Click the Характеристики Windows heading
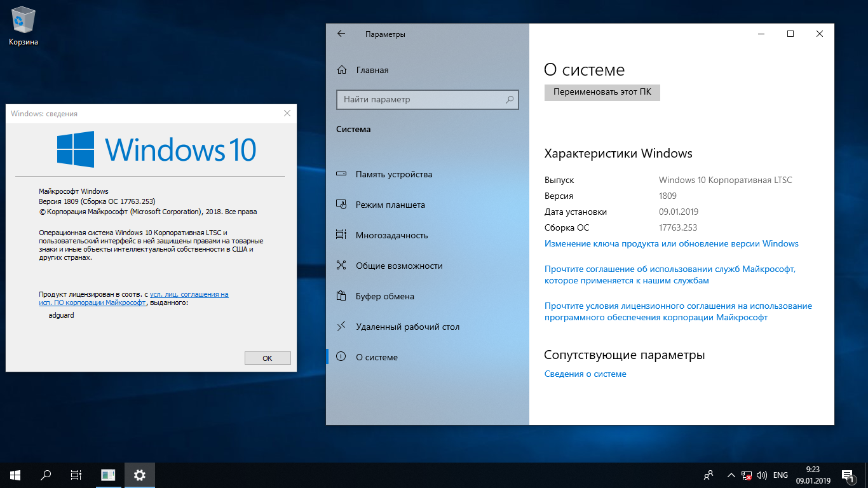The image size is (868, 488). (618, 153)
